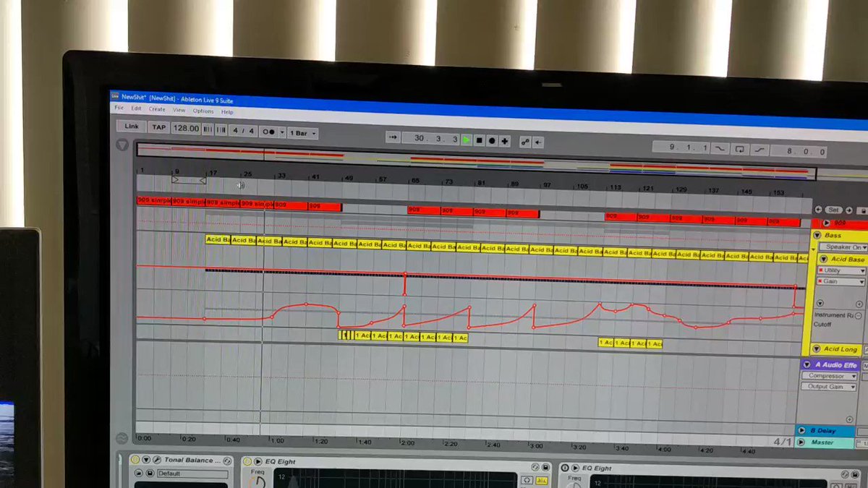Jump to previous locator arrow
Screen dimensions: 868x488
click(820, 210)
